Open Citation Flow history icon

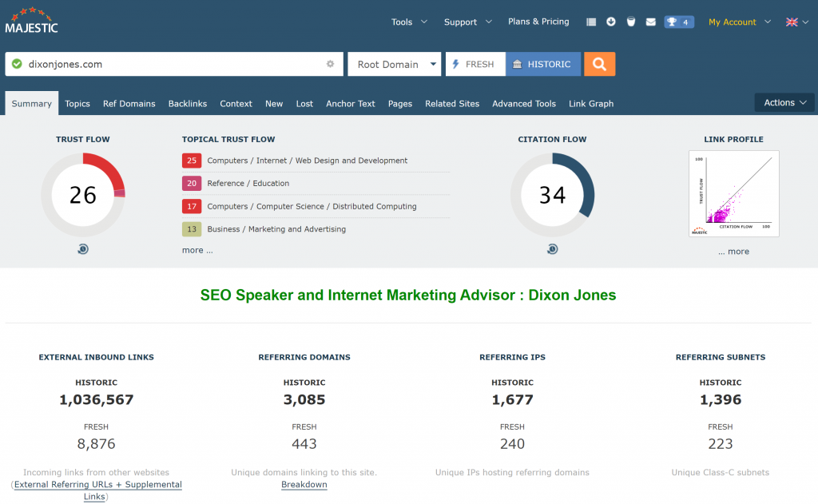(x=553, y=249)
